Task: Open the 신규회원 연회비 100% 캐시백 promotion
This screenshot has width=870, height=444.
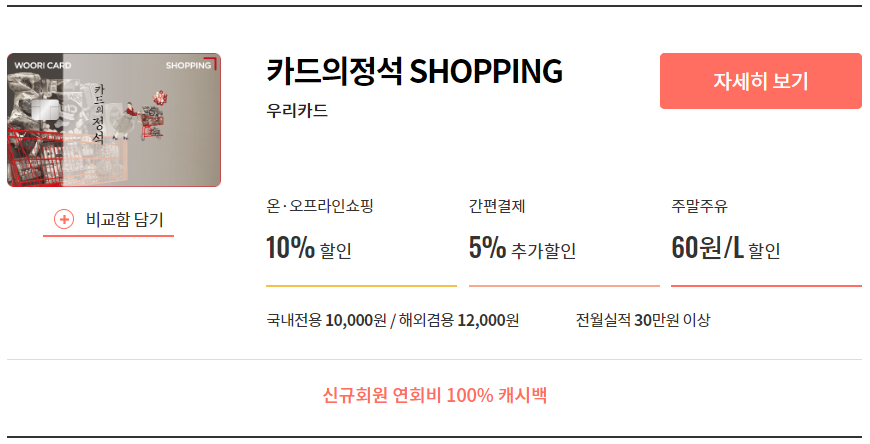Action: click(434, 396)
